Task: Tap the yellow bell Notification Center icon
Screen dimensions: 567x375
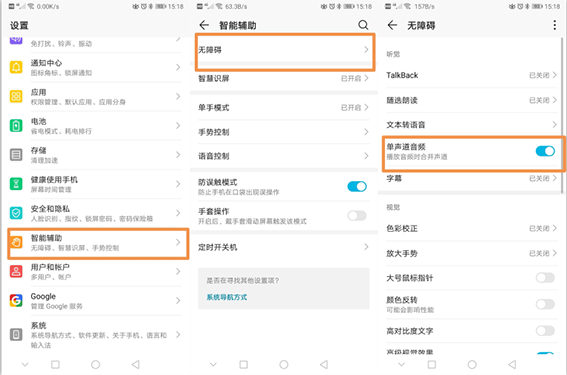Action: click(x=16, y=67)
